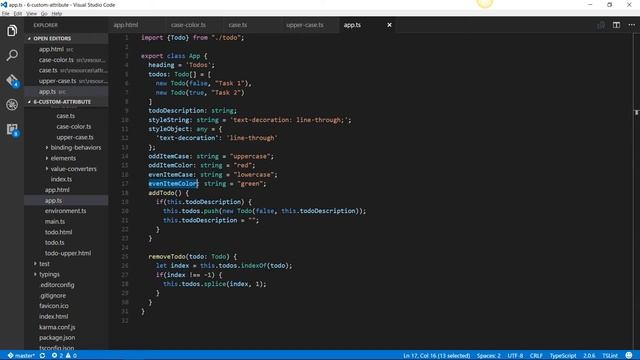Open environment.ts in the file tree
This screenshot has width=640, height=360.
coord(65,211)
